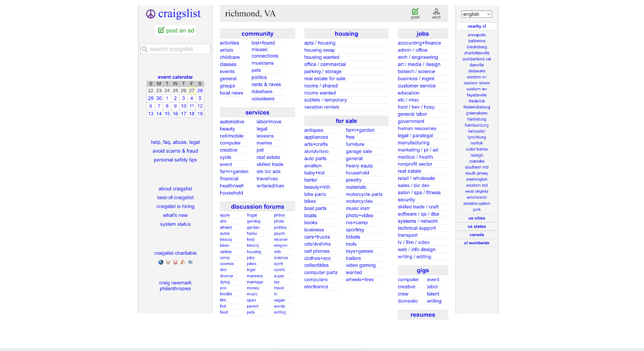Expand the 'us states' section
644x351 pixels.
(477, 226)
